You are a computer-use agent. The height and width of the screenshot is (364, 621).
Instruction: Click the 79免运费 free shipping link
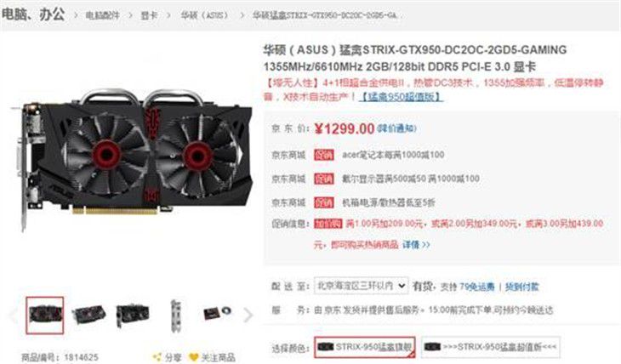(477, 287)
